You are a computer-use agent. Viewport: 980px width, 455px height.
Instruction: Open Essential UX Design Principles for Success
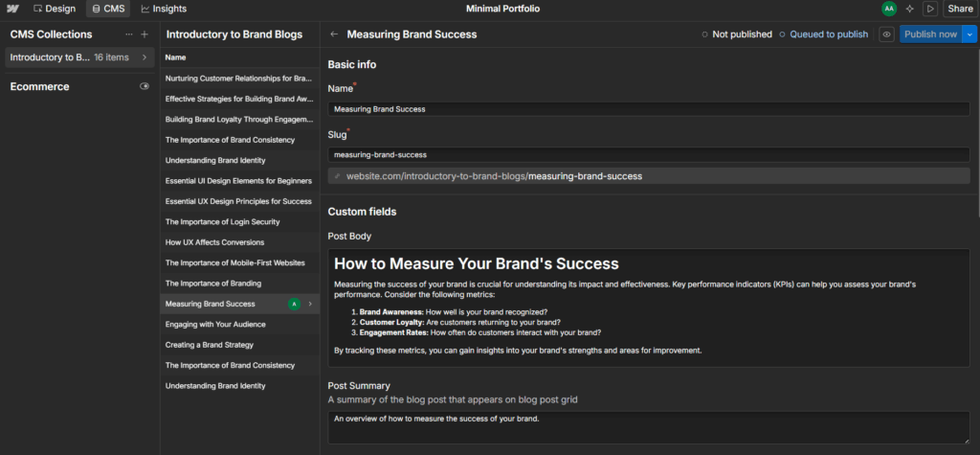[239, 201]
